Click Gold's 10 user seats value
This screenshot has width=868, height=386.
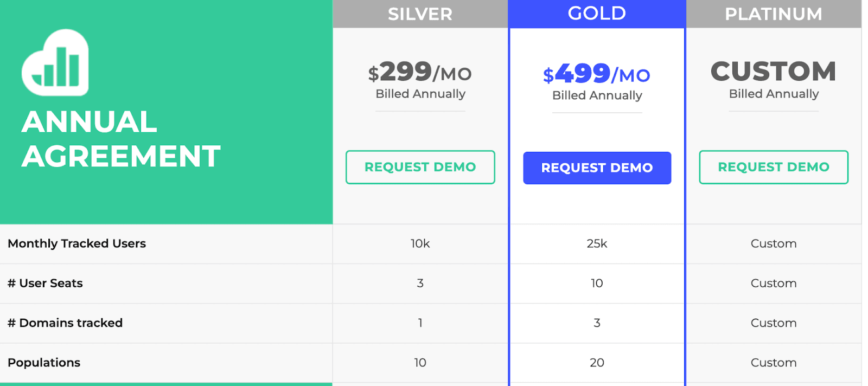point(597,283)
